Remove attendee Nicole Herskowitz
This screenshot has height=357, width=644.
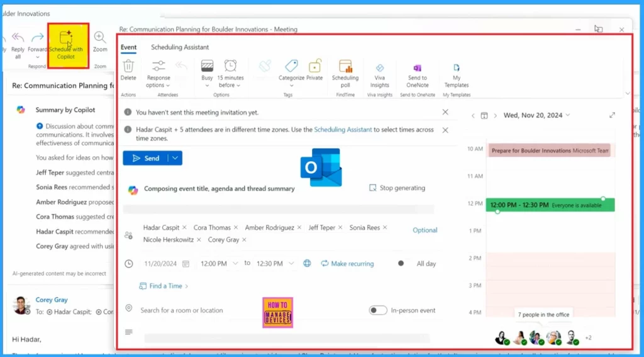[x=199, y=240]
